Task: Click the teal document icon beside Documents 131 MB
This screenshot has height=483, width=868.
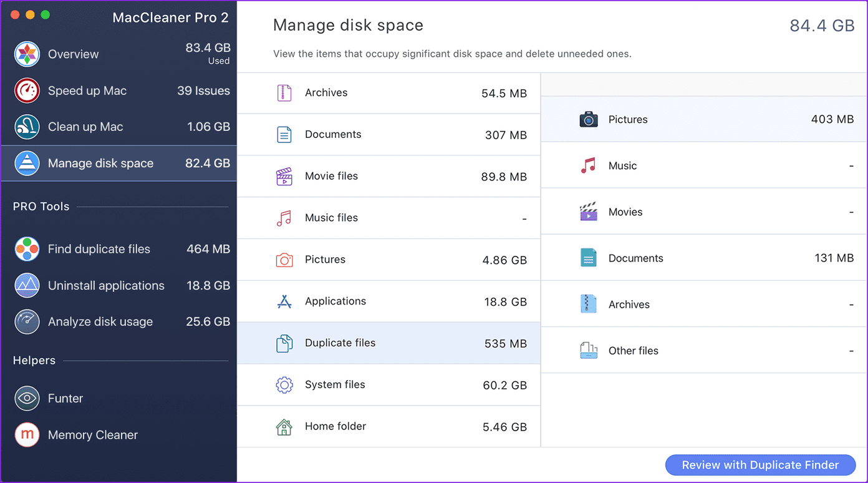Action: point(589,258)
